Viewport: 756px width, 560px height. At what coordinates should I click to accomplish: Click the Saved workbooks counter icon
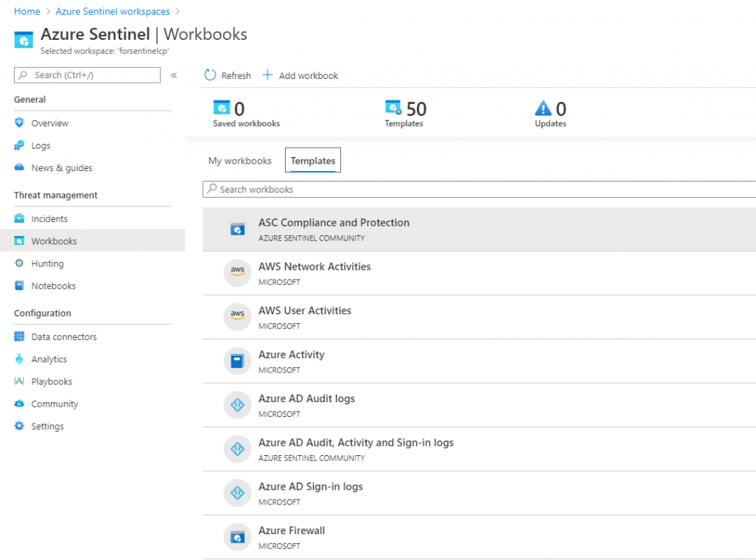(221, 107)
